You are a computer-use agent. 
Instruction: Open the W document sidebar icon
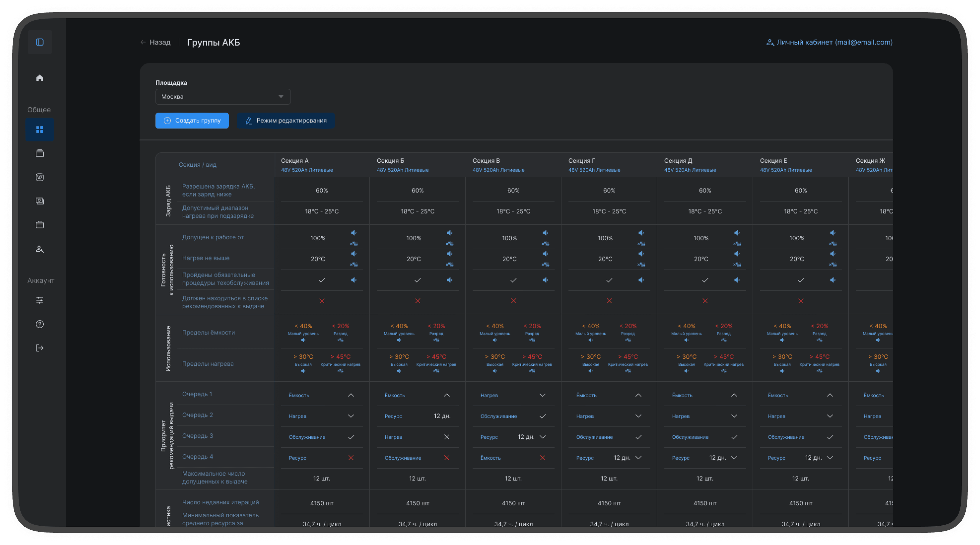pyautogui.click(x=40, y=177)
